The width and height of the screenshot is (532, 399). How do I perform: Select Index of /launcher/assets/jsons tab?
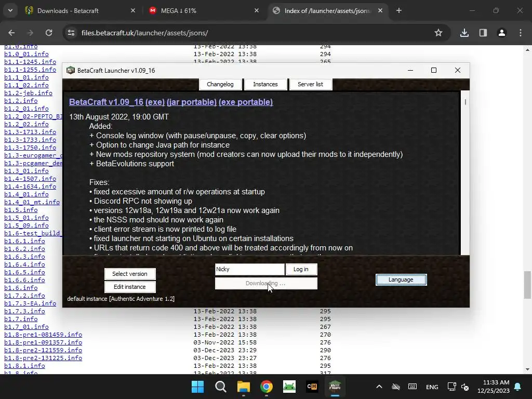coord(327,10)
